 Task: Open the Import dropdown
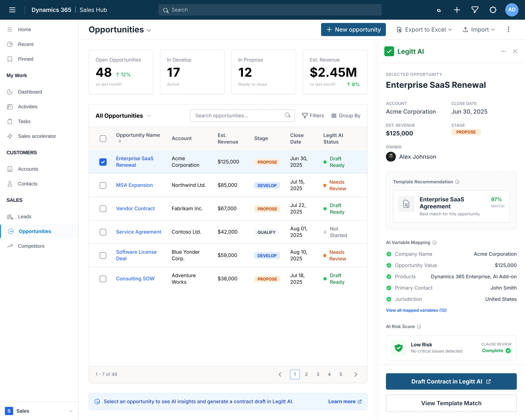click(x=479, y=29)
